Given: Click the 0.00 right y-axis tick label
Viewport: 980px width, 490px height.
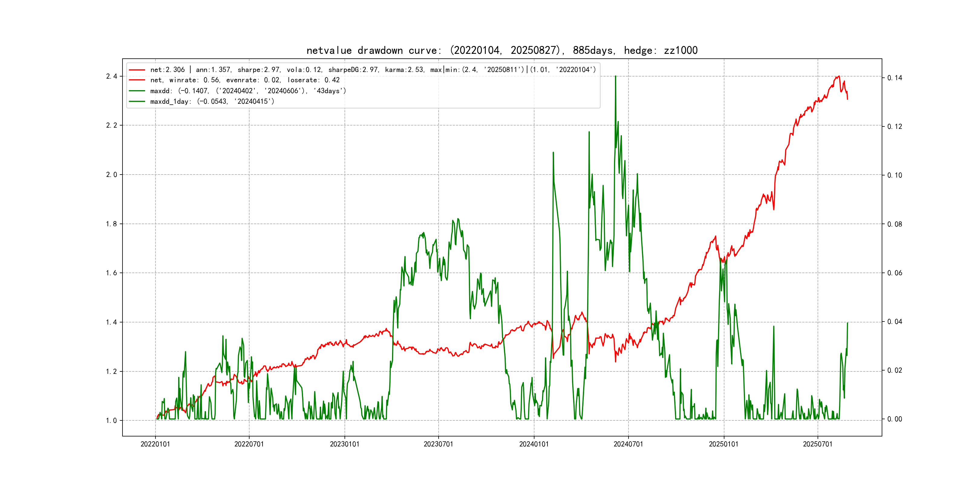Looking at the screenshot, I should pyautogui.click(x=894, y=419).
